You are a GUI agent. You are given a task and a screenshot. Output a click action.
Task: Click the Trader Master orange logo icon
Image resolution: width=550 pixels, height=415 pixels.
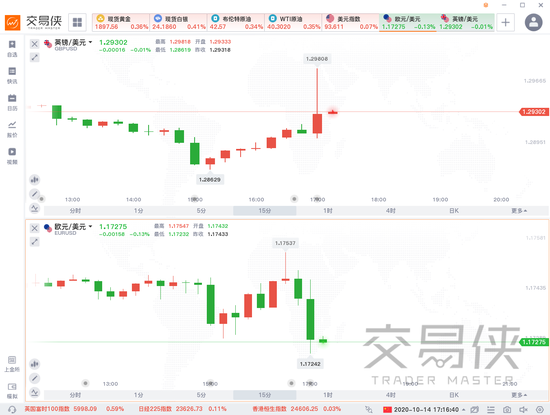click(12, 23)
